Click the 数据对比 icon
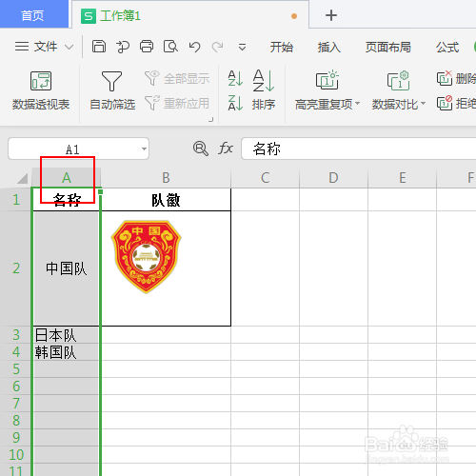Screen dimensions: 476x476 click(x=399, y=80)
